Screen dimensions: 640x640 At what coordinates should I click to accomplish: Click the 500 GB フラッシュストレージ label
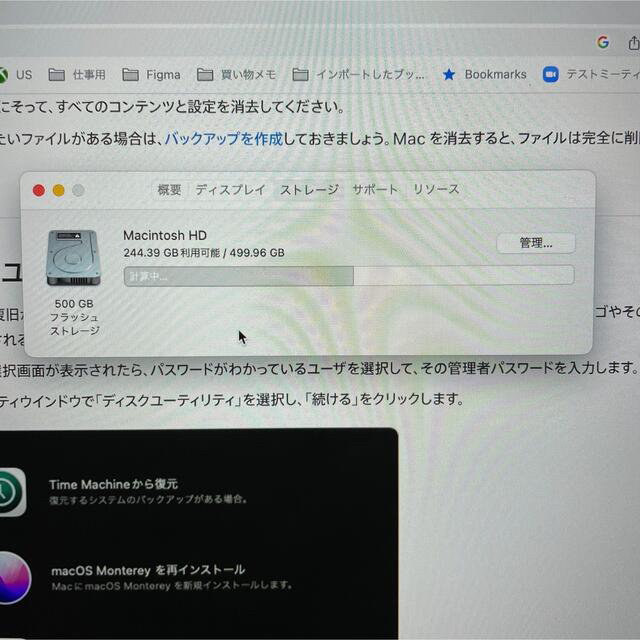(74, 317)
